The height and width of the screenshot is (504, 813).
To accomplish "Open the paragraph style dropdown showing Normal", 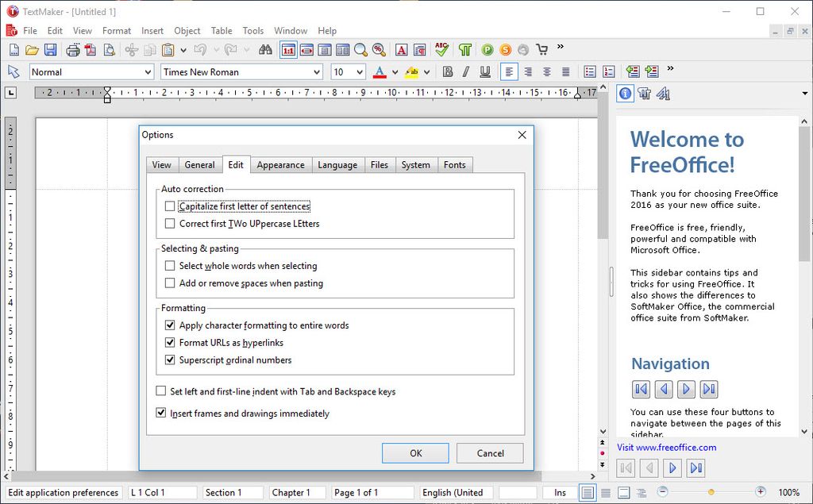I will tap(90, 71).
